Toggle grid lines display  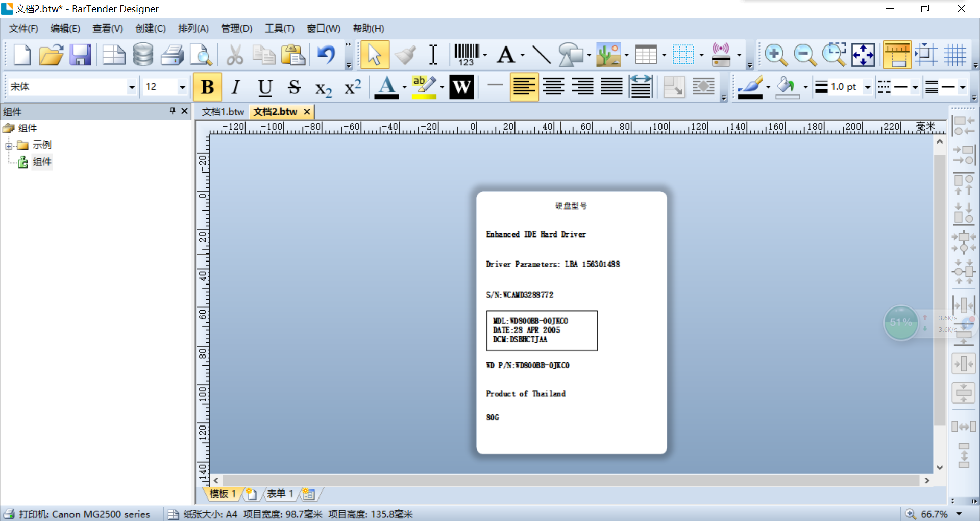pos(955,55)
